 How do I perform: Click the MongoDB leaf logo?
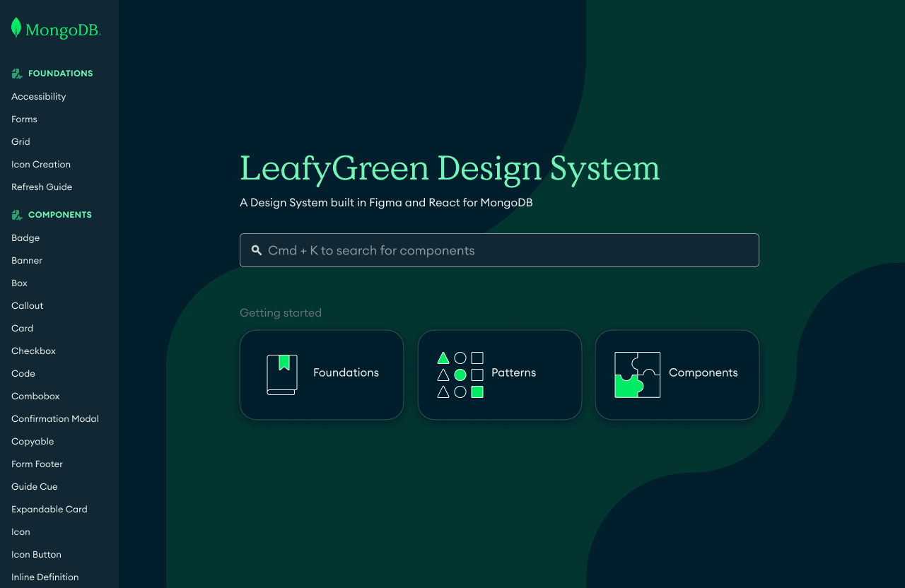click(15, 28)
